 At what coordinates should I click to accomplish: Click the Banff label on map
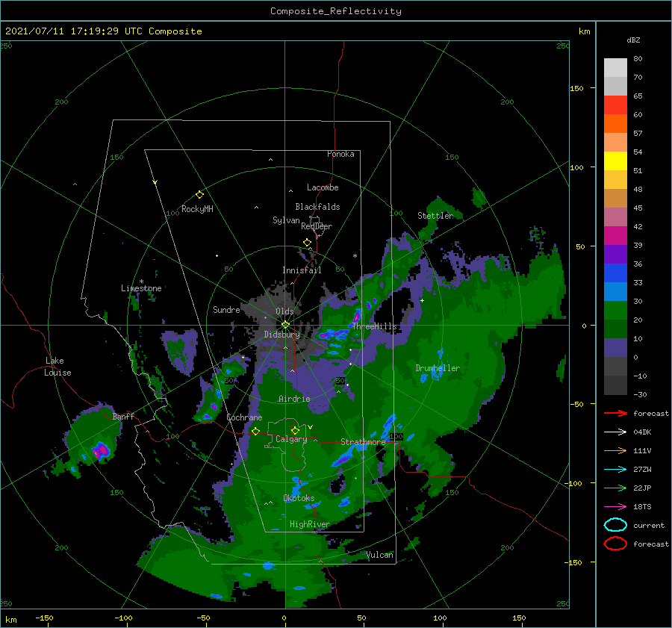123,416
